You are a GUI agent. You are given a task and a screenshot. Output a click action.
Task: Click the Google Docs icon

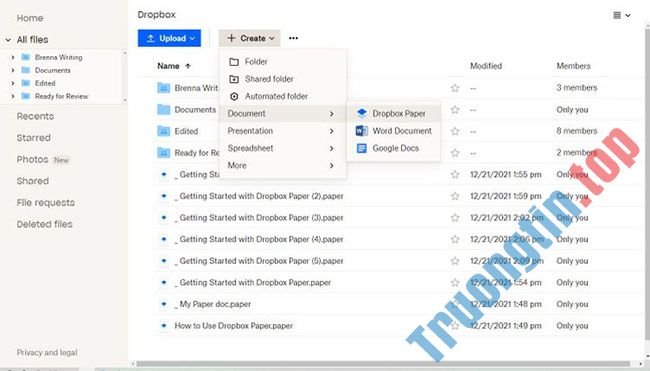tap(361, 148)
